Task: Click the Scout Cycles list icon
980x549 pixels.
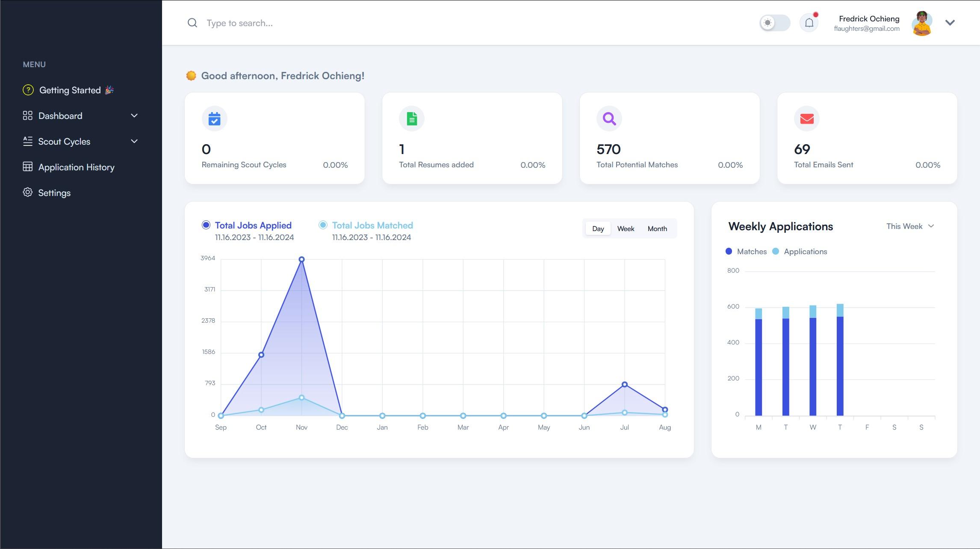Action: pyautogui.click(x=28, y=141)
